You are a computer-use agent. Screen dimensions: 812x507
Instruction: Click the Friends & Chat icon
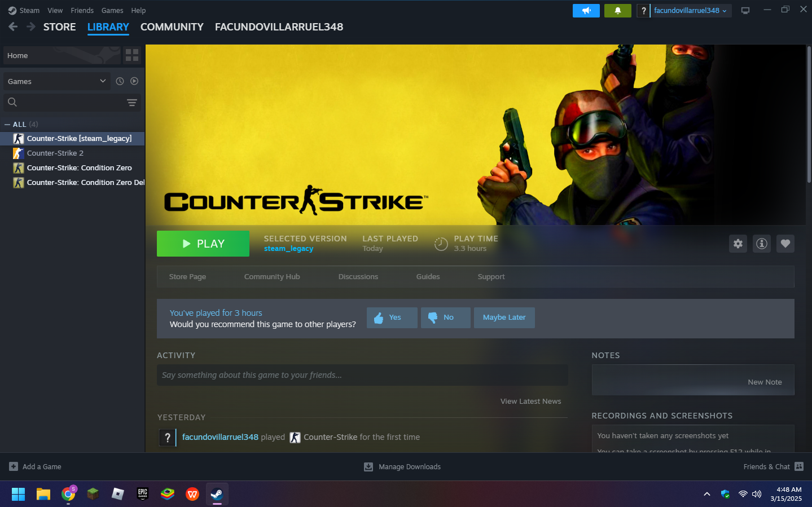click(x=798, y=466)
